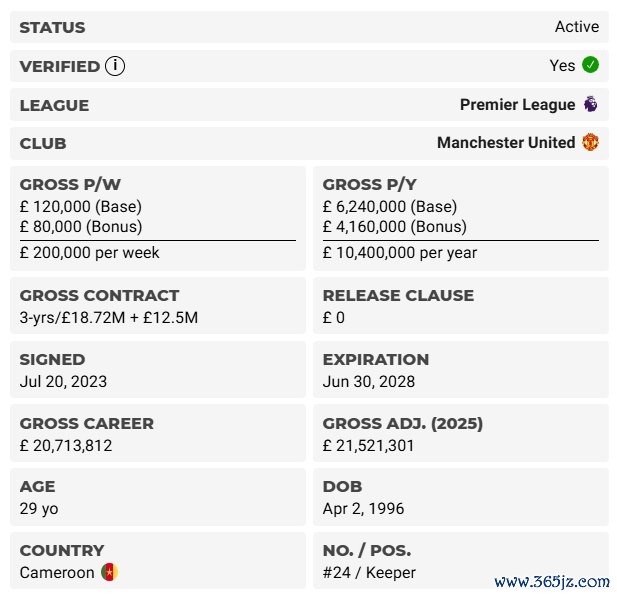Click the www.365jz.com watermark link
Viewport: 617px width, 597px height.
[x=552, y=581]
